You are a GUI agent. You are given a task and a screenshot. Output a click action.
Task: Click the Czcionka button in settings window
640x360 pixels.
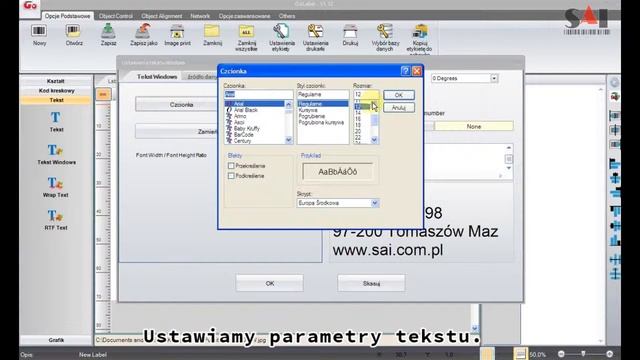click(x=181, y=104)
